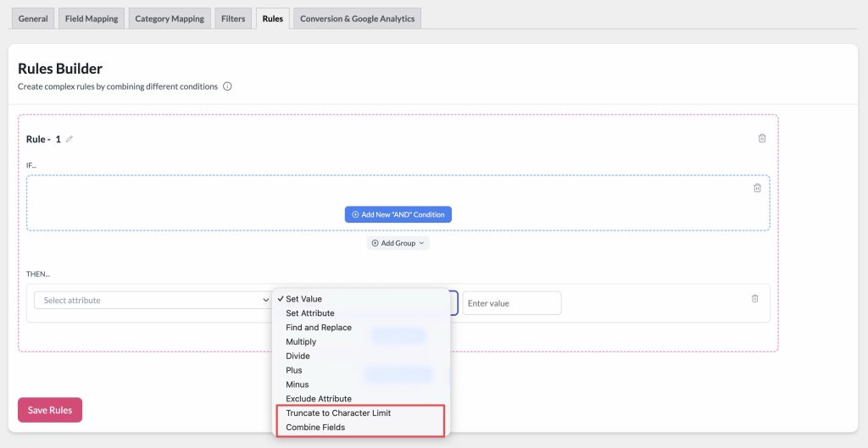Viewport: 868px width, 448px height.
Task: Click the Enter value input field
Action: [511, 303]
